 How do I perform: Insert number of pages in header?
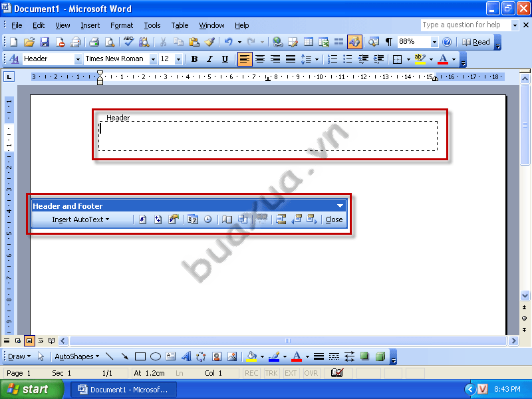click(158, 219)
